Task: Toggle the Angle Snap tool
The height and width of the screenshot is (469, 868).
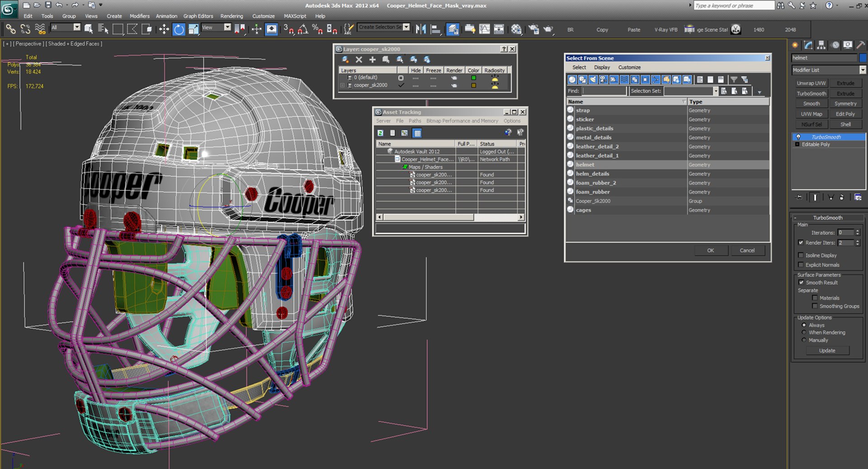Action: click(303, 29)
